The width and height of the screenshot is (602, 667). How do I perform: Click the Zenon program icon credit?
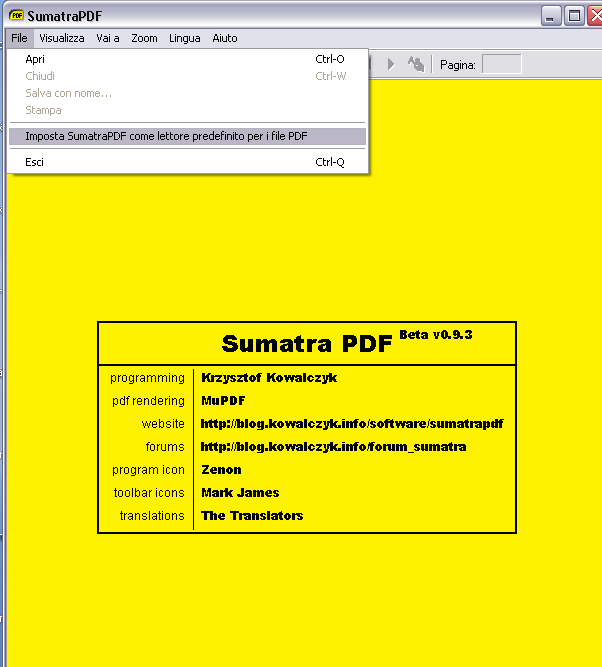(x=221, y=470)
